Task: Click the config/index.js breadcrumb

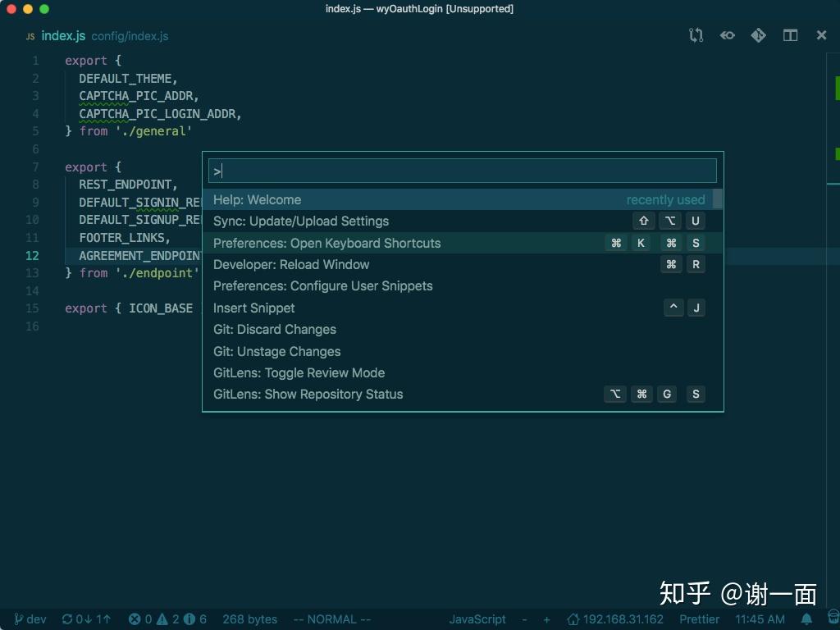Action: tap(130, 36)
